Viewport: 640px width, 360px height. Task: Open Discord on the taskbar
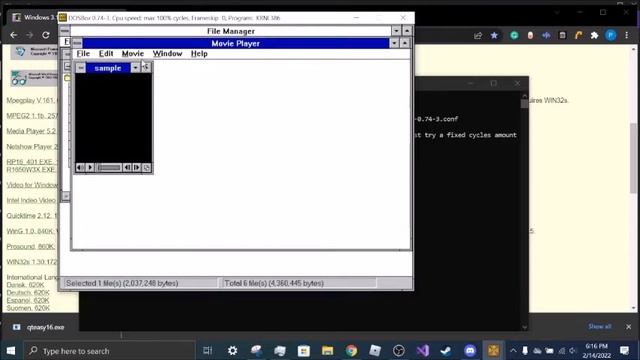470,351
